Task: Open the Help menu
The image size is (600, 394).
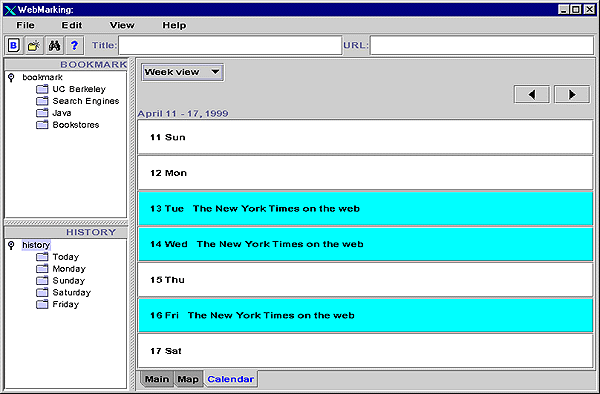Action: point(174,25)
